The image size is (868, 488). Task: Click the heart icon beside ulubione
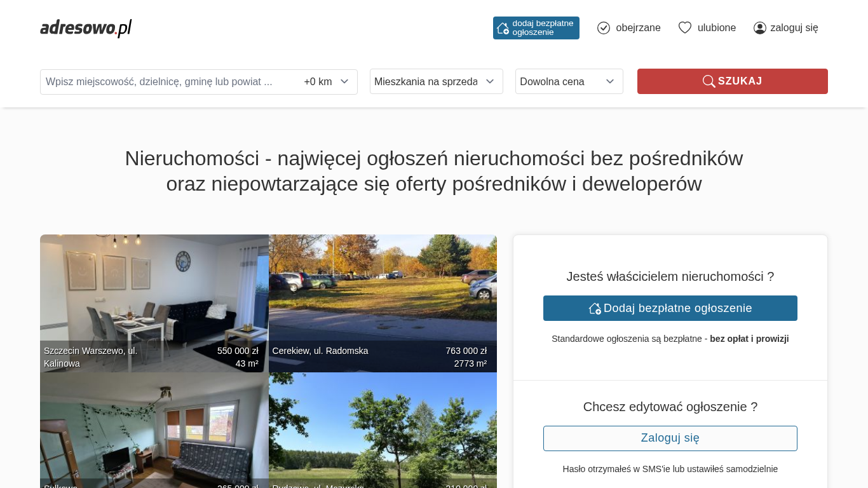pos(684,28)
